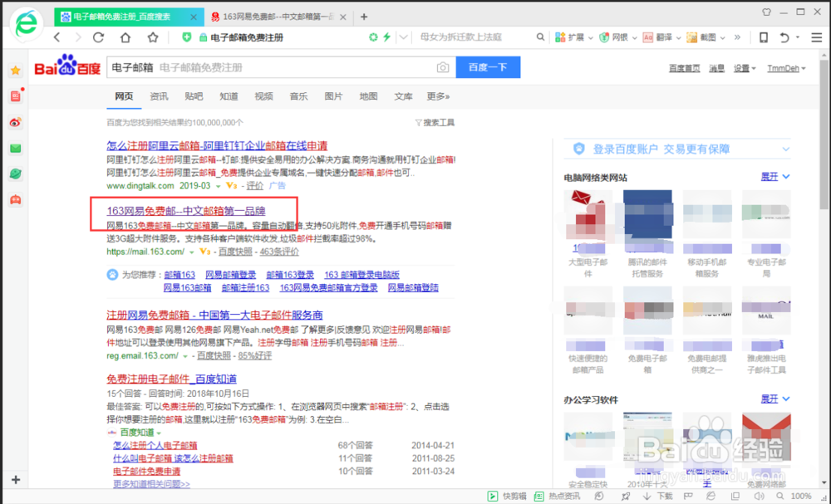Click the zoom magnifier in status bar
Image resolution: width=831 pixels, height=504 pixels.
(x=780, y=496)
